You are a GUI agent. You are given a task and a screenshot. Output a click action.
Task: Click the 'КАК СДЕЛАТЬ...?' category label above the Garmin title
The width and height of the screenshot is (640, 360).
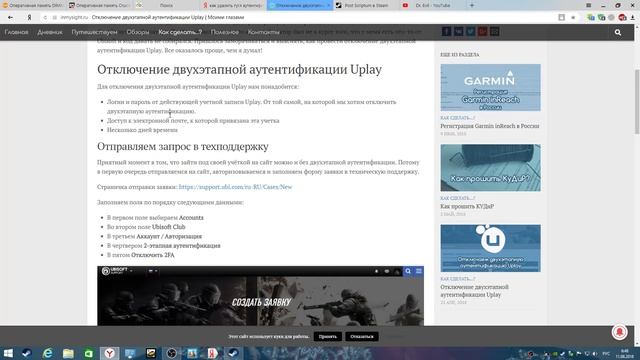coord(458,118)
